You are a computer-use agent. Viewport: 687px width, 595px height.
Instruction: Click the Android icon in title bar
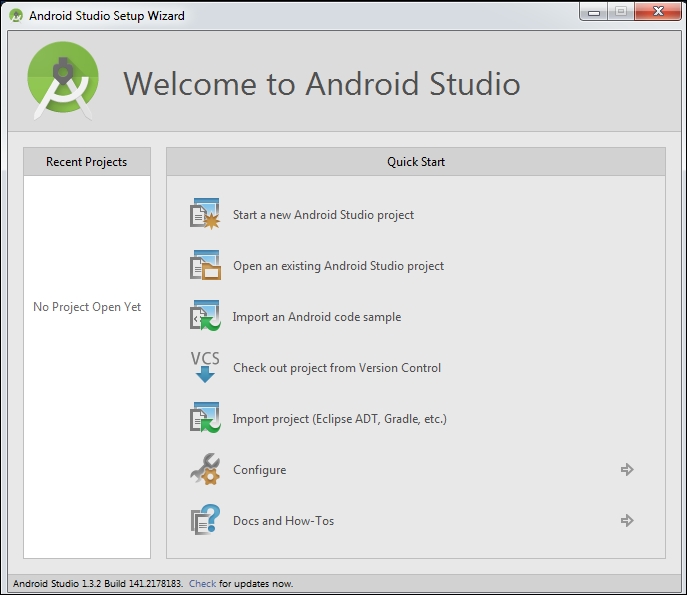[16, 16]
